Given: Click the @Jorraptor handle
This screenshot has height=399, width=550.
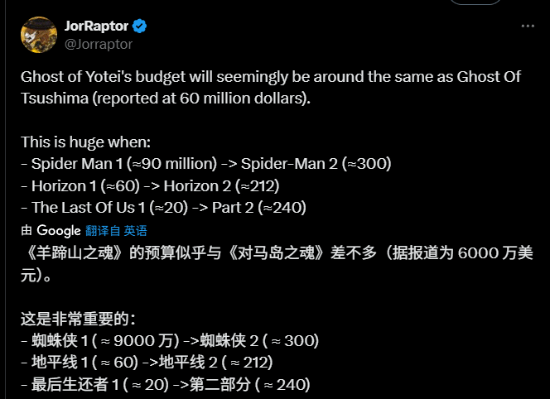Looking at the screenshot, I should tap(99, 45).
